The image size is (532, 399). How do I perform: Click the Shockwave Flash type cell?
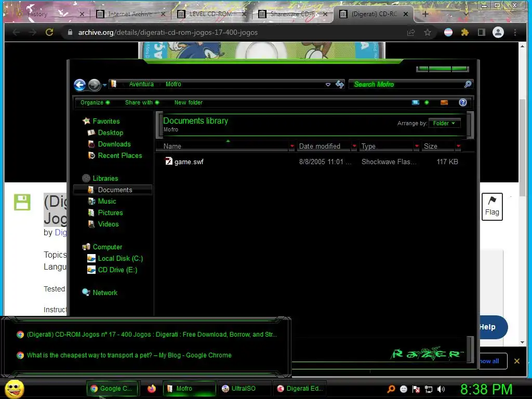click(x=389, y=162)
